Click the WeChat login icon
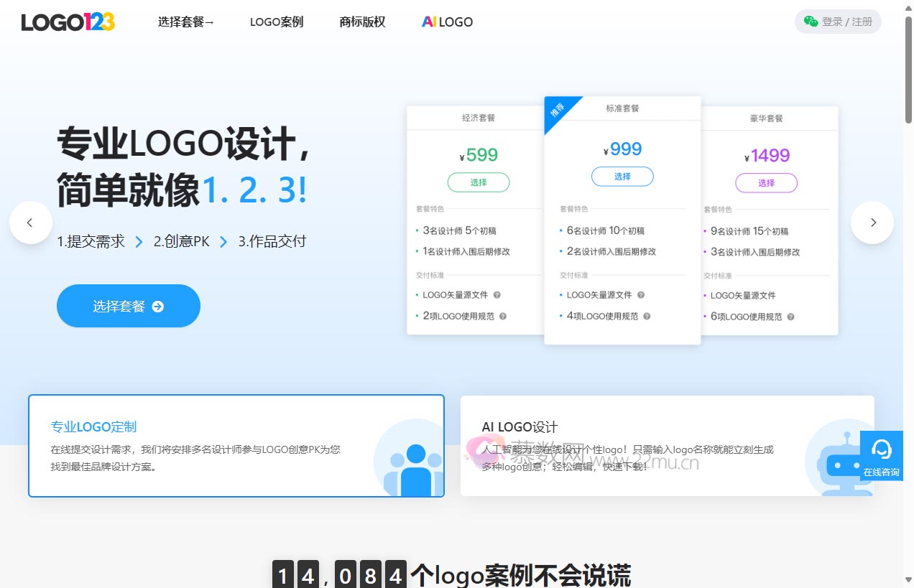This screenshot has width=914, height=588. (x=811, y=22)
